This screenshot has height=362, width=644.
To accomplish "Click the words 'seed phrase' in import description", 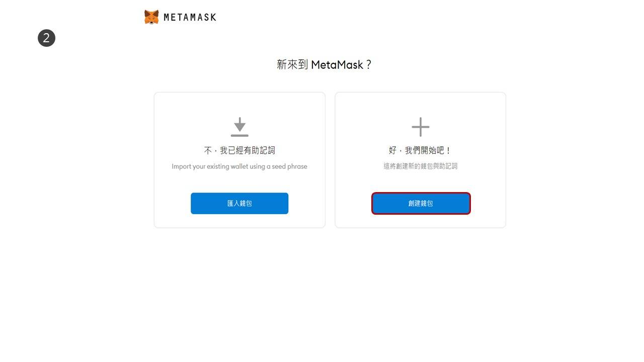I will pyautogui.click(x=289, y=166).
